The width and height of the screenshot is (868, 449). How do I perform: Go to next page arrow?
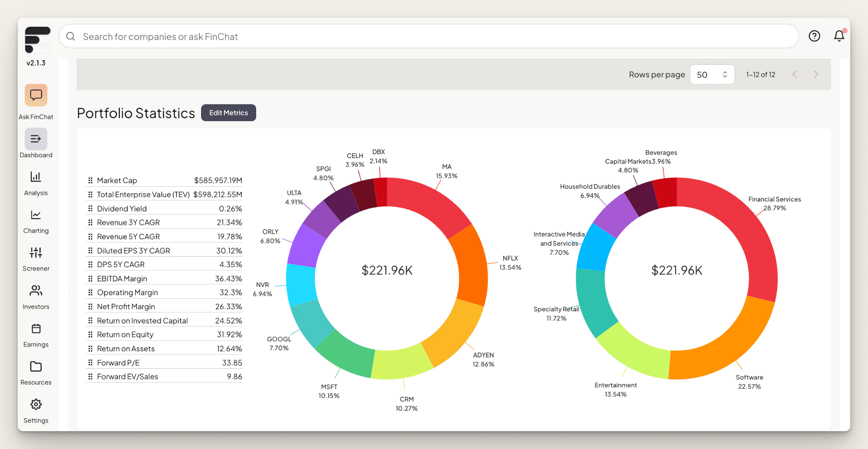tap(815, 75)
